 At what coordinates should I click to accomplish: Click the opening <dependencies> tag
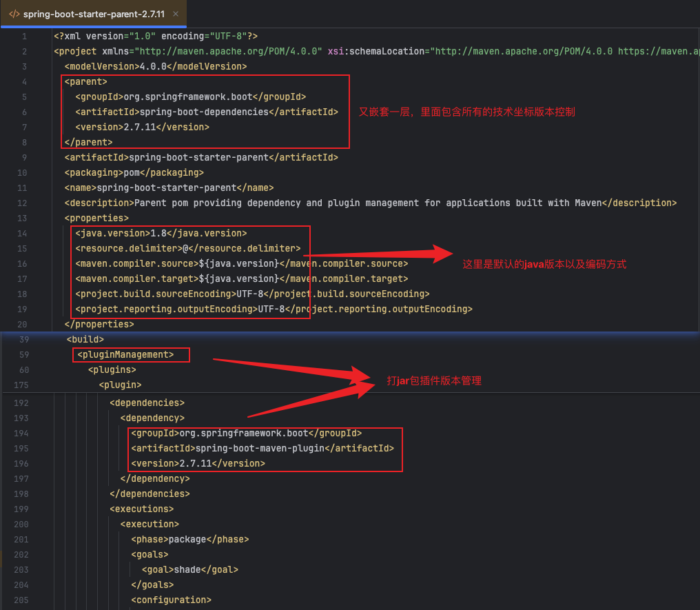tap(147, 403)
